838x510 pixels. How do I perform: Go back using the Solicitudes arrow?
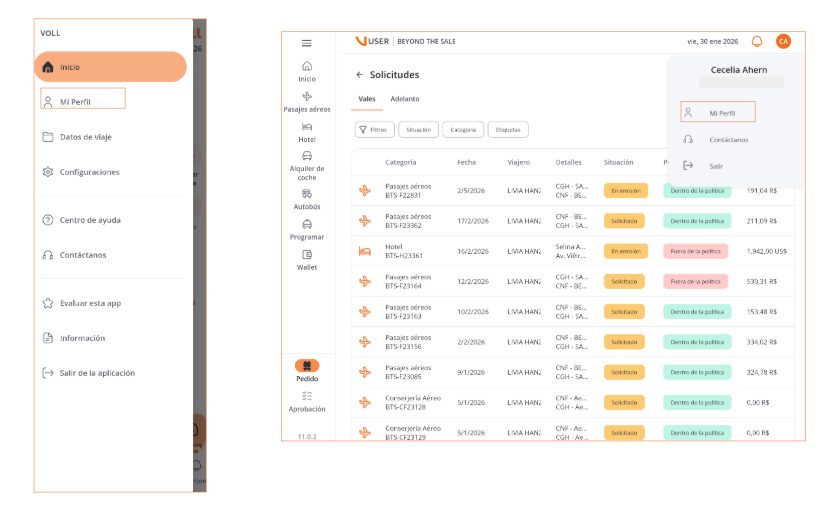pyautogui.click(x=360, y=75)
